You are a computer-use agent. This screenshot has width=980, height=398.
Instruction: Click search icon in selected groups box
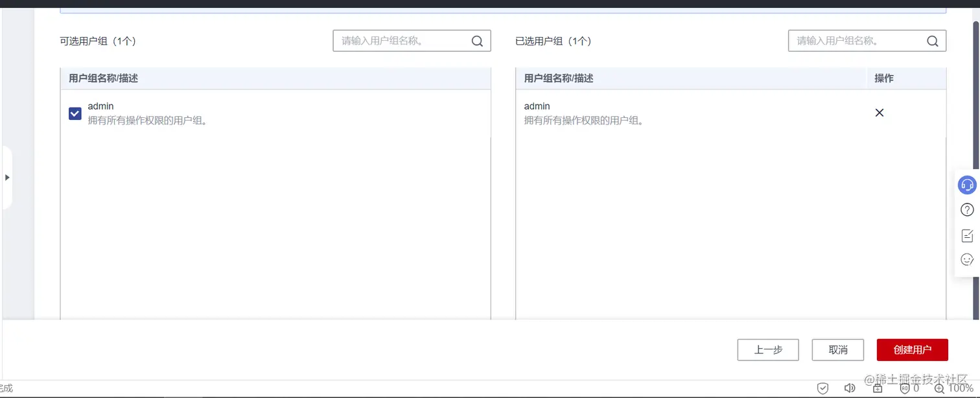pyautogui.click(x=933, y=41)
